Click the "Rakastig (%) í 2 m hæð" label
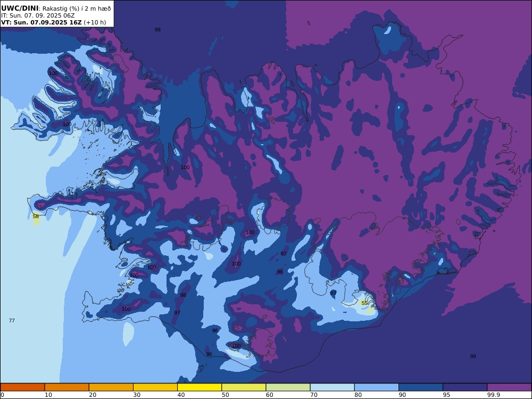Image resolution: width=532 pixels, height=399 pixels. point(76,9)
